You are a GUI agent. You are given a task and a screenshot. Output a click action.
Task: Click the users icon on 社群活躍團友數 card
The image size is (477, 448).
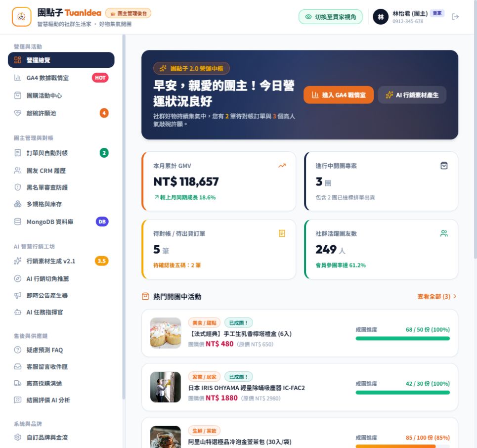click(x=444, y=233)
